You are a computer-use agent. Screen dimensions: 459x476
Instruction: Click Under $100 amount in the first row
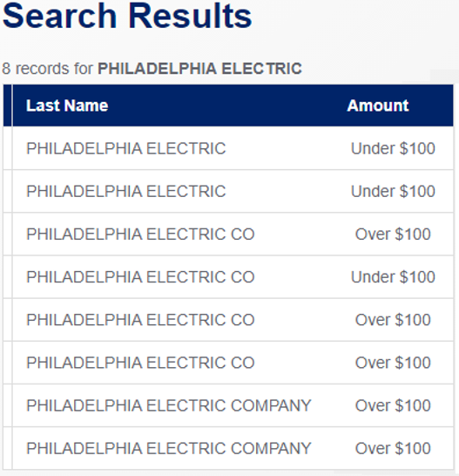pyautogui.click(x=393, y=148)
